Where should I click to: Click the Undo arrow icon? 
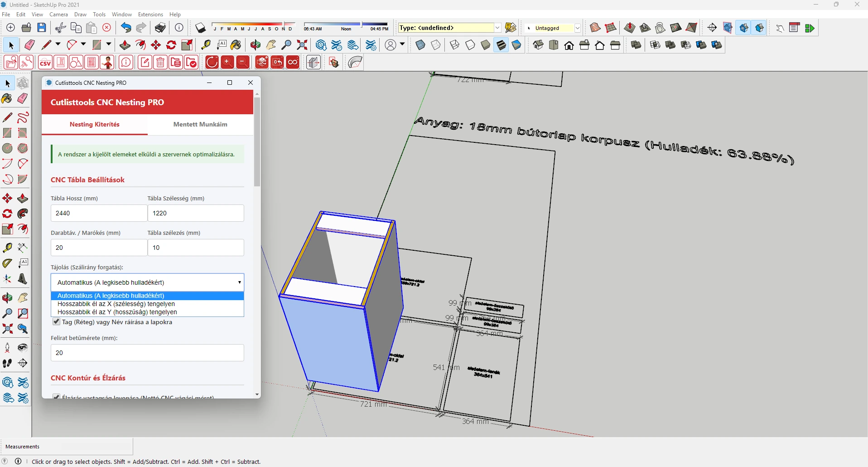pyautogui.click(x=126, y=28)
